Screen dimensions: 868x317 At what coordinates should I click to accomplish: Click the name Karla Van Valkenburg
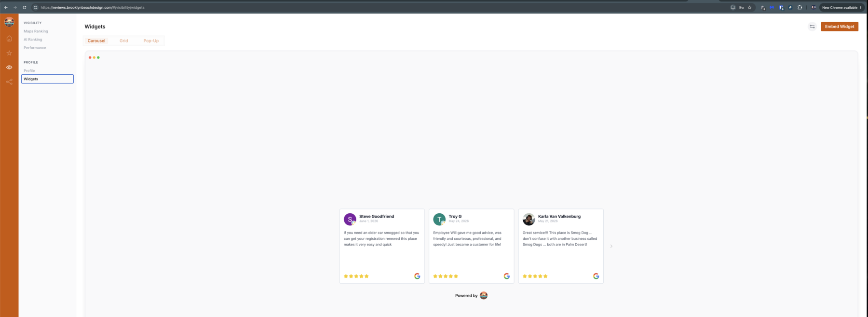point(559,216)
